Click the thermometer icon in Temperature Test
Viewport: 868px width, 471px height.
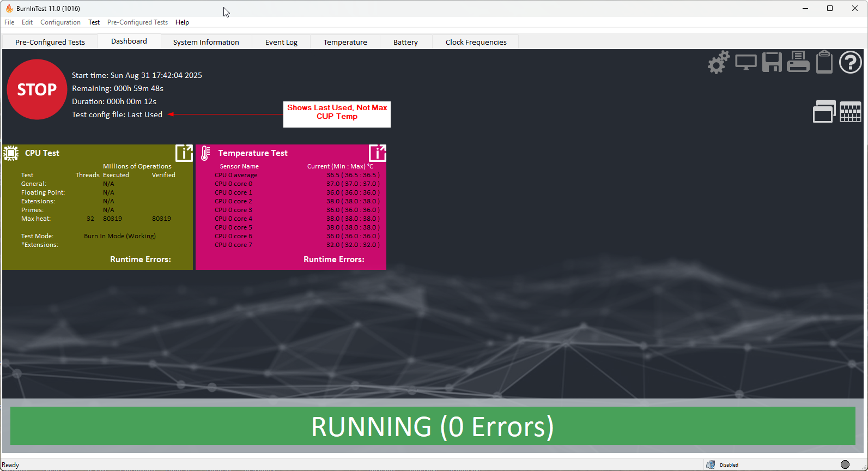[x=205, y=153]
